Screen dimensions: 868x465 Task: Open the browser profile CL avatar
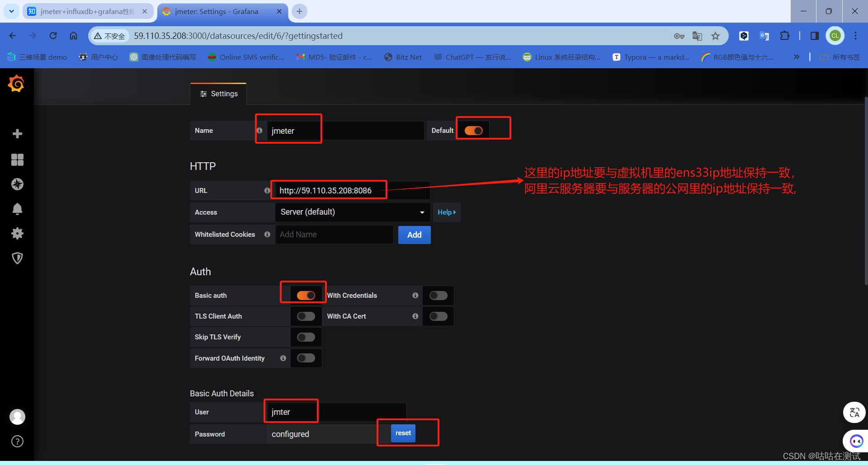tap(835, 36)
